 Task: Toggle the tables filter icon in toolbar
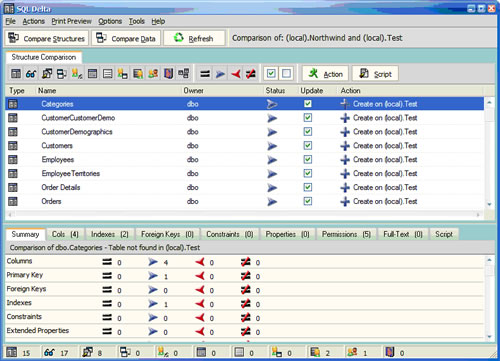pos(16,74)
